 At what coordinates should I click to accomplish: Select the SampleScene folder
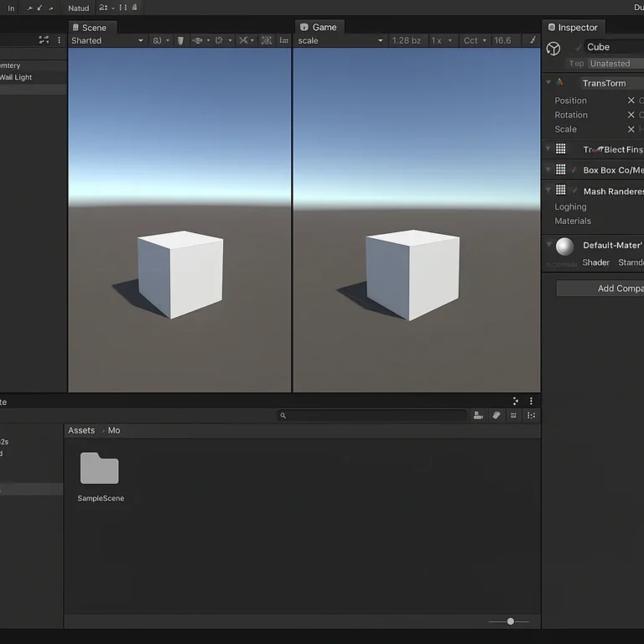coord(101,477)
